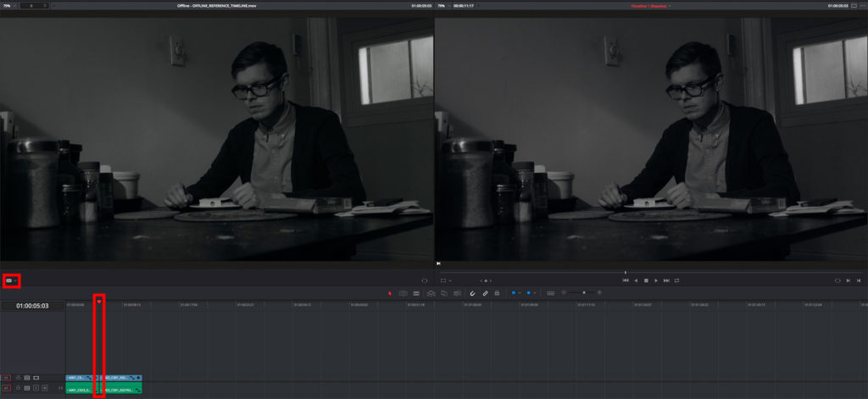Go to last frame in timeline viewer
This screenshot has height=399, width=868.
(x=666, y=280)
